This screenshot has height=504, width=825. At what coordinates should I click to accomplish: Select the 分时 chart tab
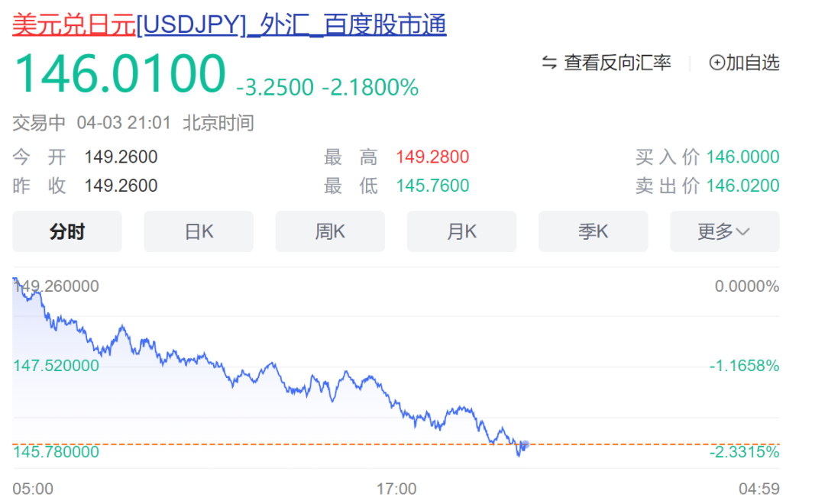[x=67, y=231]
